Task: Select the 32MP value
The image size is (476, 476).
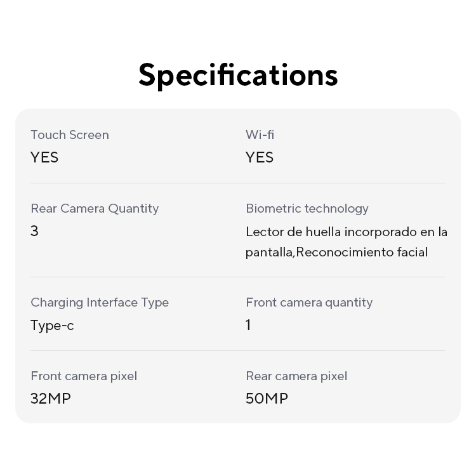Action: coord(51,399)
